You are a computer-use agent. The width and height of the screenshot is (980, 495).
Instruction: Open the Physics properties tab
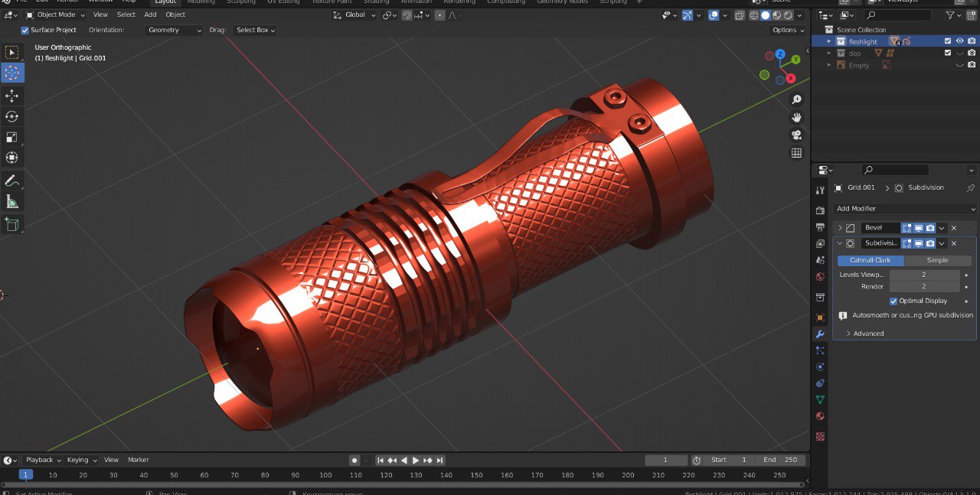820,367
